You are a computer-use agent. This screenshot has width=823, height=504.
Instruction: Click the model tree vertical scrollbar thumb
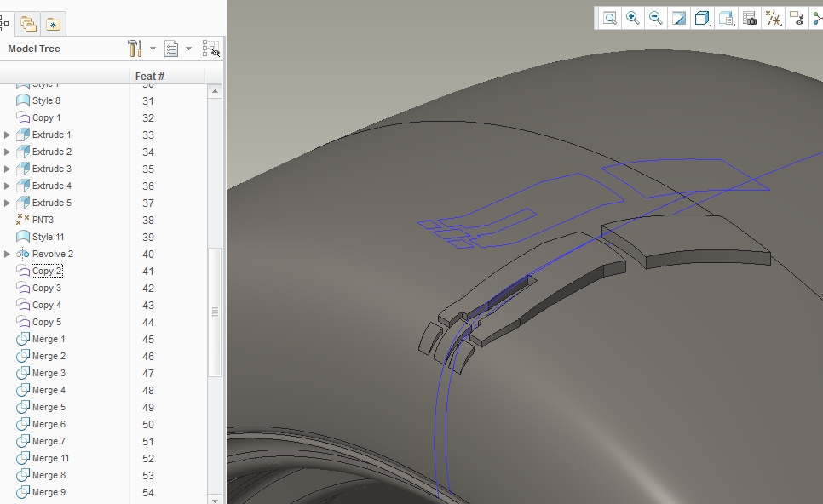click(x=215, y=312)
